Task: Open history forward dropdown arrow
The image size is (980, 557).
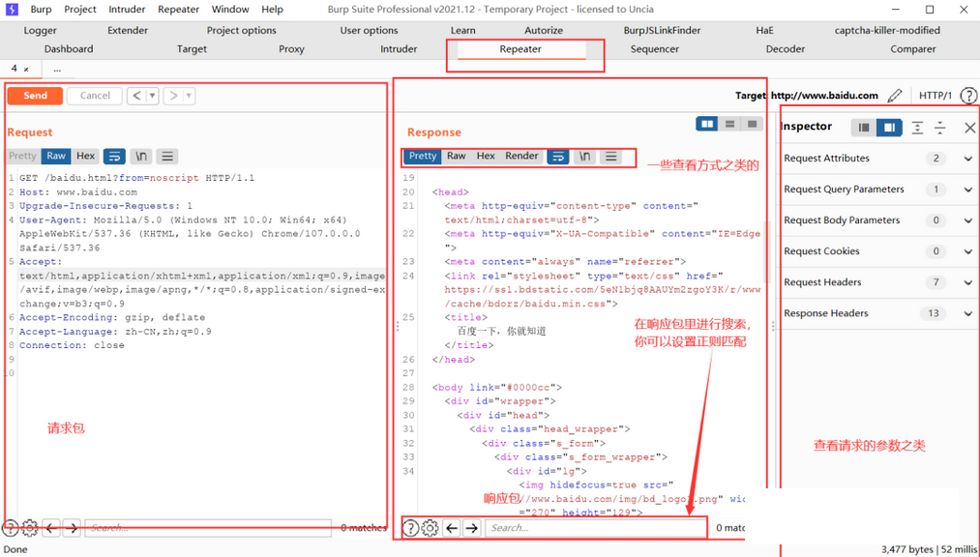Action: tap(188, 96)
